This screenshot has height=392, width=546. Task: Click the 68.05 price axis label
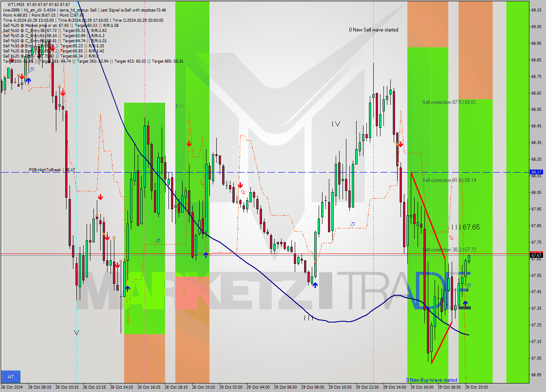(536, 193)
